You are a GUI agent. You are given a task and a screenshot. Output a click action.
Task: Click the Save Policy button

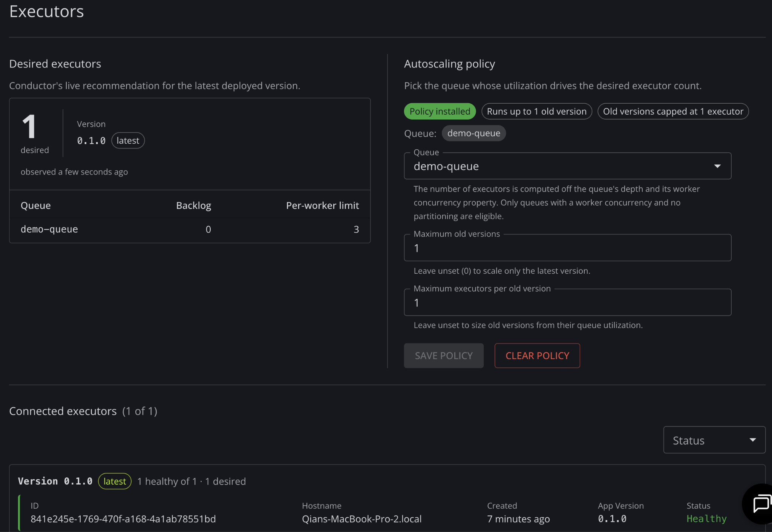pyautogui.click(x=444, y=356)
